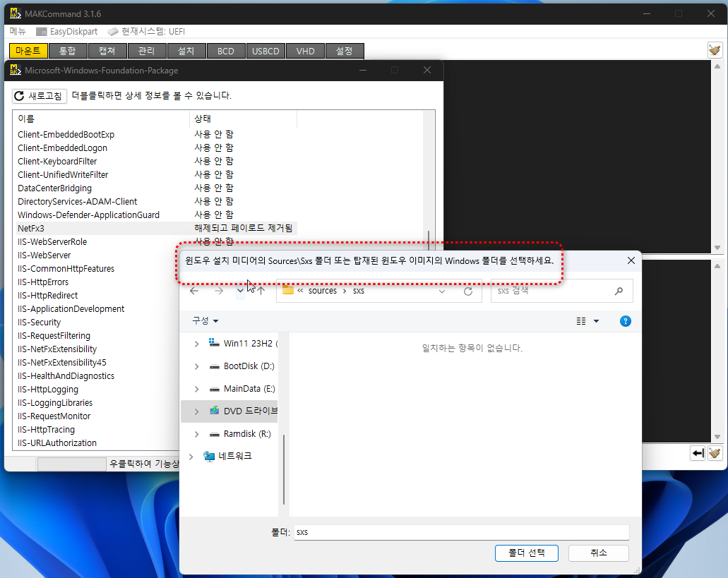Select the Client-EmbeddedLogon row
This screenshot has width=728, height=578.
[157, 148]
